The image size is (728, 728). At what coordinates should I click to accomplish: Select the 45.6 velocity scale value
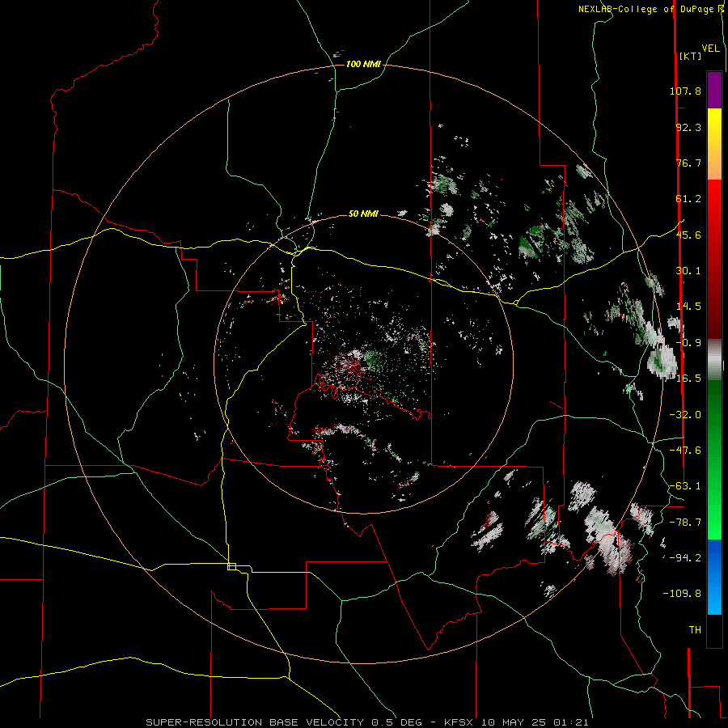click(x=688, y=235)
